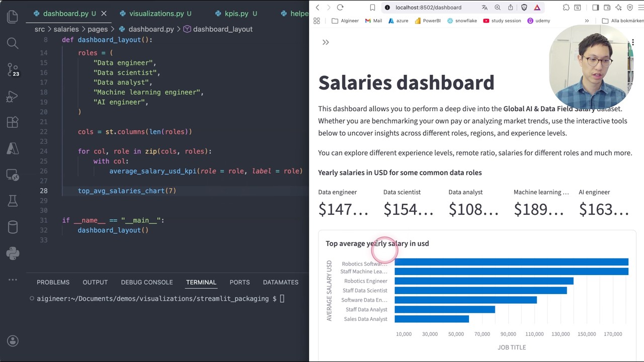The width and height of the screenshot is (644, 362).
Task: Select the dashboard.py editor tab
Action: coord(66,14)
